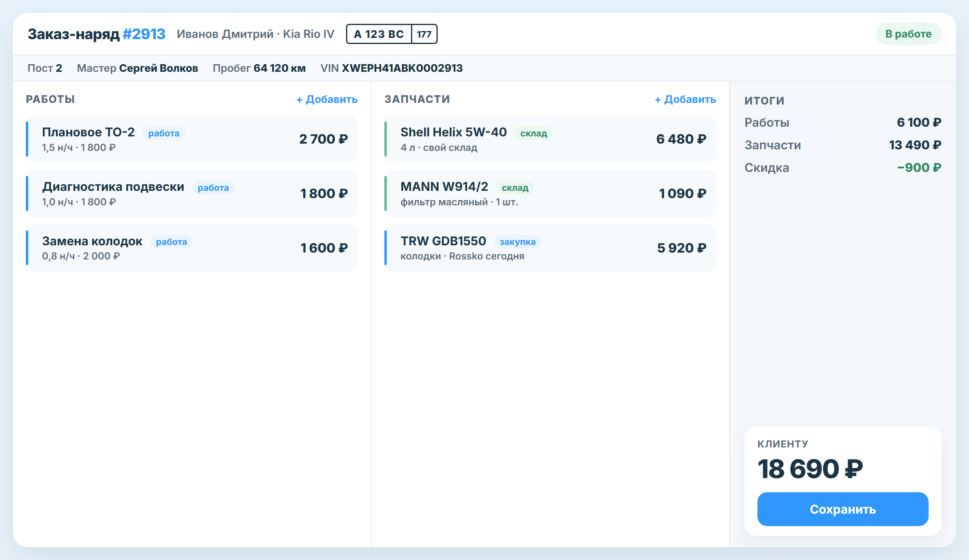Open order number #2913 link
The image size is (969, 560).
144,34
